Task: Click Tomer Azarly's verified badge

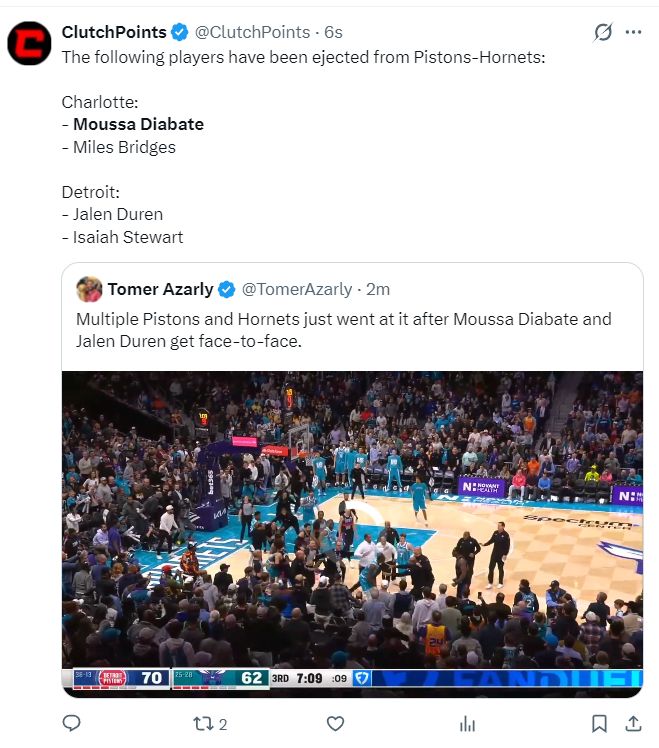Action: (227, 289)
